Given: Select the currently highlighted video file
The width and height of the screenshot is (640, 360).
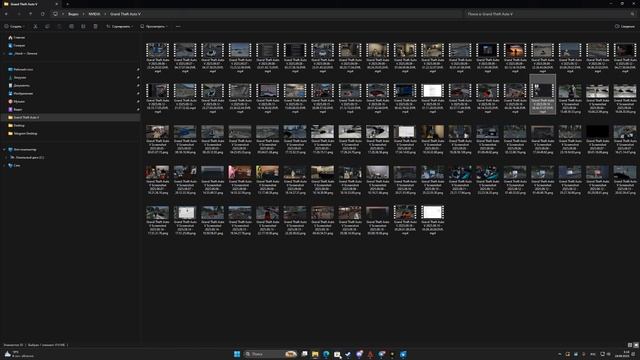Looking at the screenshot, I should tap(542, 94).
